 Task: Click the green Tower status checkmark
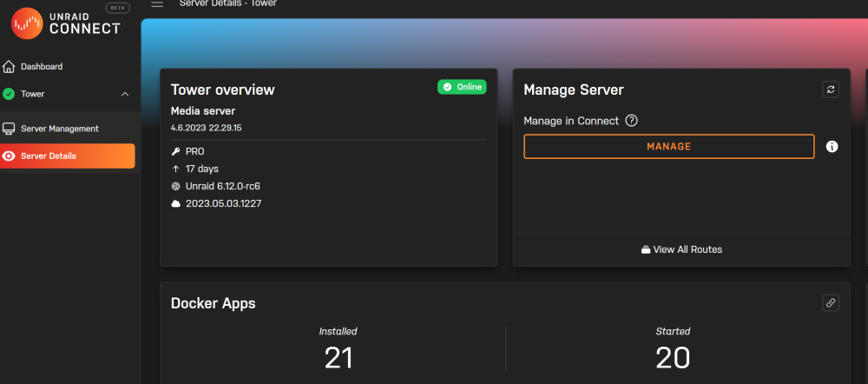[9, 94]
